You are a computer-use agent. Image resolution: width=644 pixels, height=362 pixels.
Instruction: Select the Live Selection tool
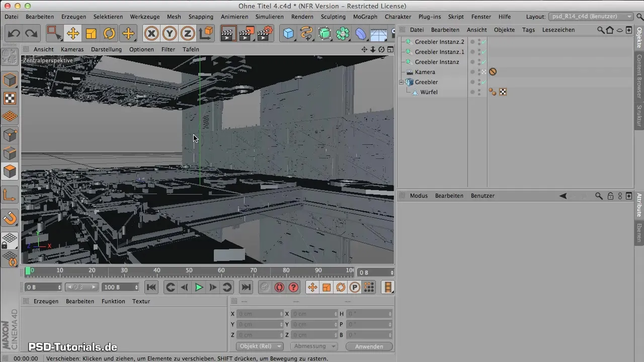click(x=54, y=34)
